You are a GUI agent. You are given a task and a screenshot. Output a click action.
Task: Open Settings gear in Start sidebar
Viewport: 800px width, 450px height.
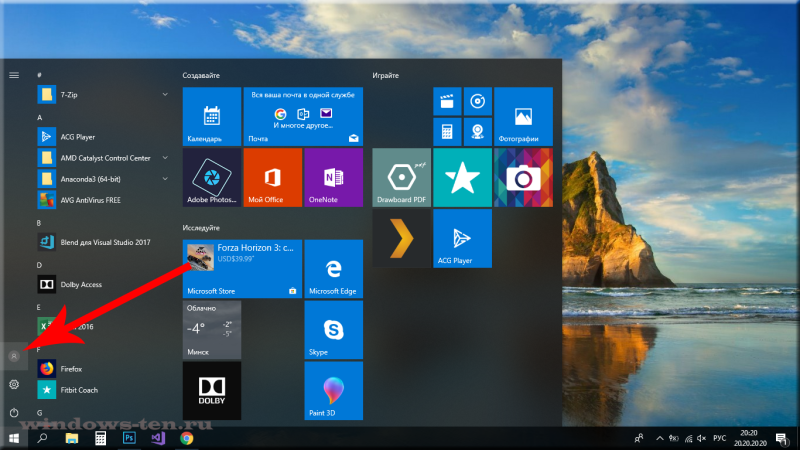[x=14, y=384]
